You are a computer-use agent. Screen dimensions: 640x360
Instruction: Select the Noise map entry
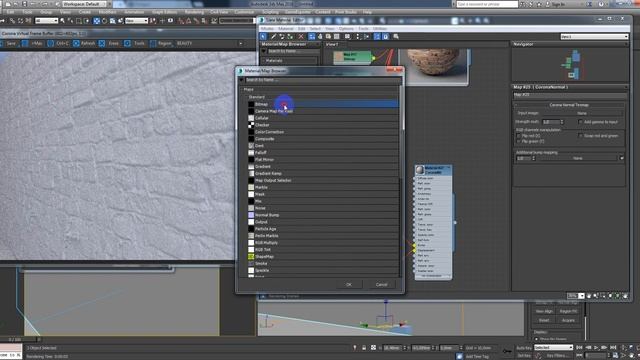[322, 208]
